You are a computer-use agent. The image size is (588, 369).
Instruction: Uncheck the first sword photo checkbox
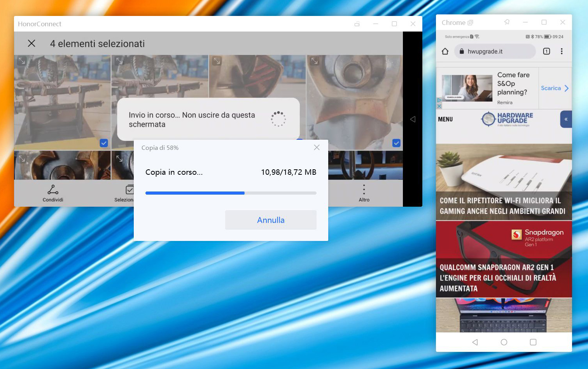pyautogui.click(x=104, y=143)
